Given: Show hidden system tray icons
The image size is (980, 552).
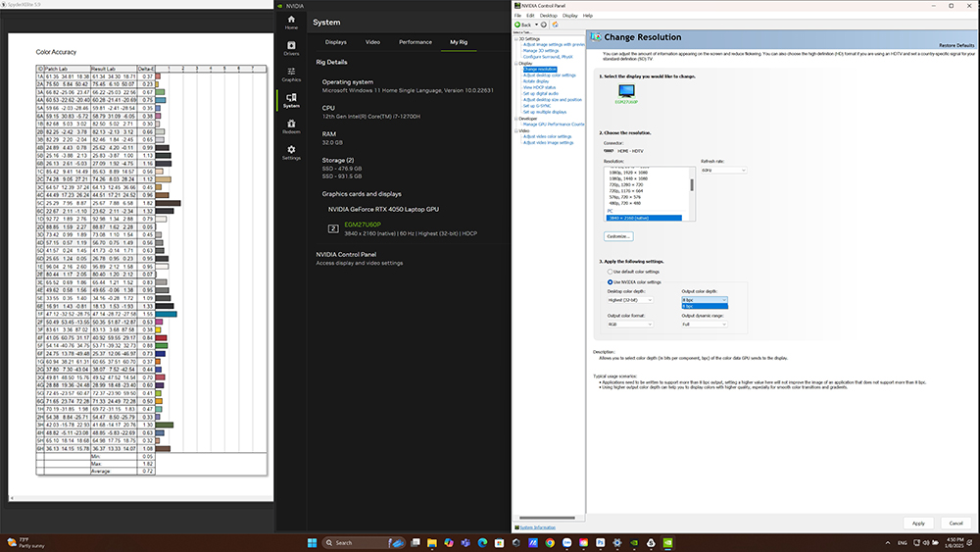Looking at the screenshot, I should (888, 542).
